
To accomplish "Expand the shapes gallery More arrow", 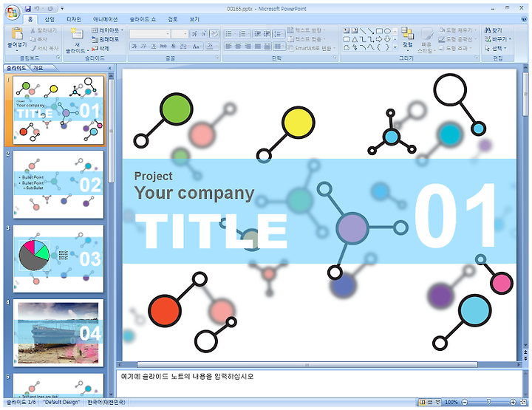I will click(x=395, y=48).
